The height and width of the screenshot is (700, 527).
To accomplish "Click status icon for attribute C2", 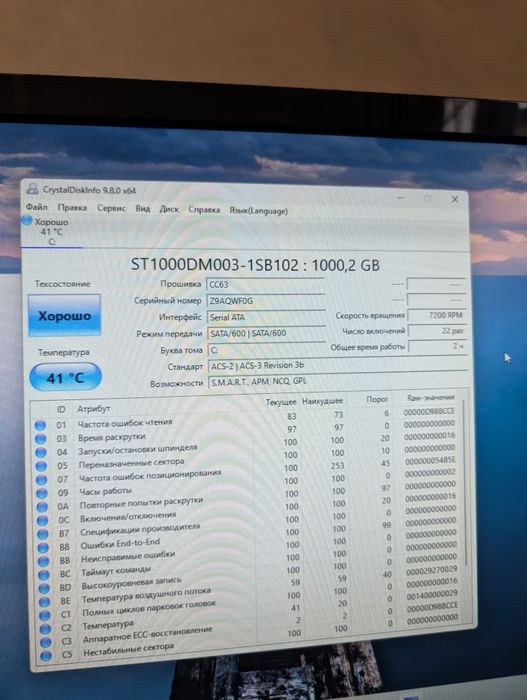I will pyautogui.click(x=46, y=629).
